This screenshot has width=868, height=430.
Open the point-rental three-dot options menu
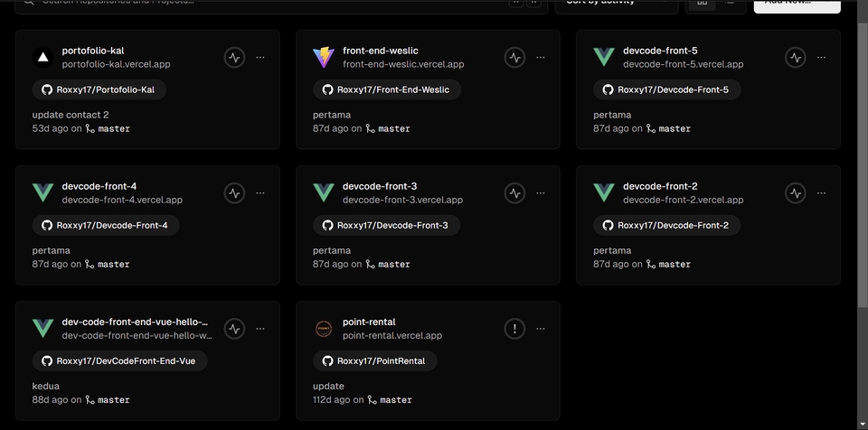(541, 328)
